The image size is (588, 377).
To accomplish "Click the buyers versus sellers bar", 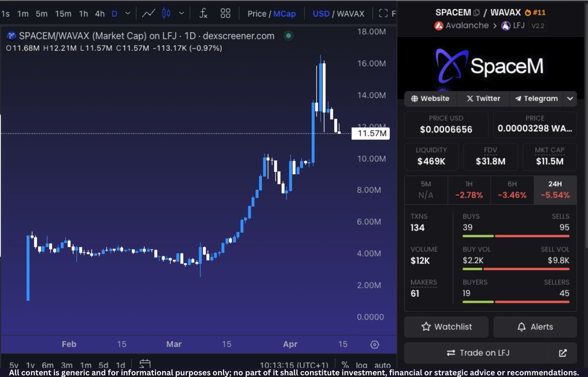I will point(516,302).
